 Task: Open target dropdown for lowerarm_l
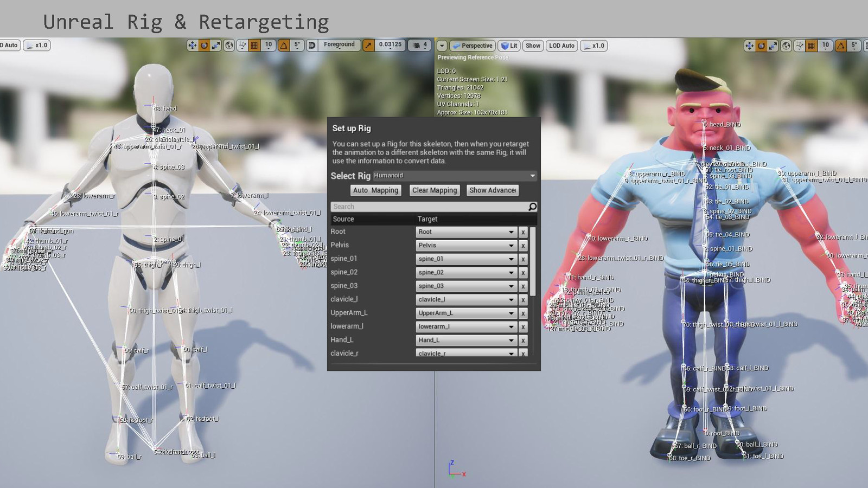466,327
